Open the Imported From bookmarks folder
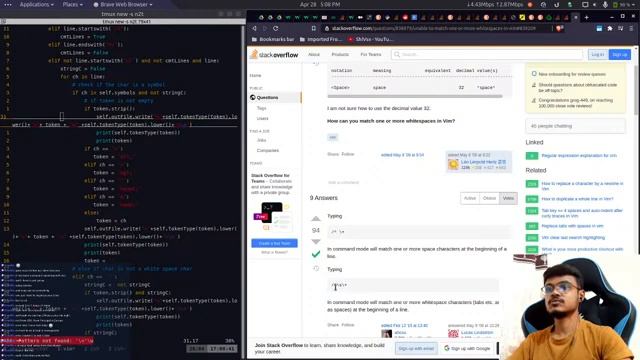The width and height of the screenshot is (640, 360). [x=321, y=39]
